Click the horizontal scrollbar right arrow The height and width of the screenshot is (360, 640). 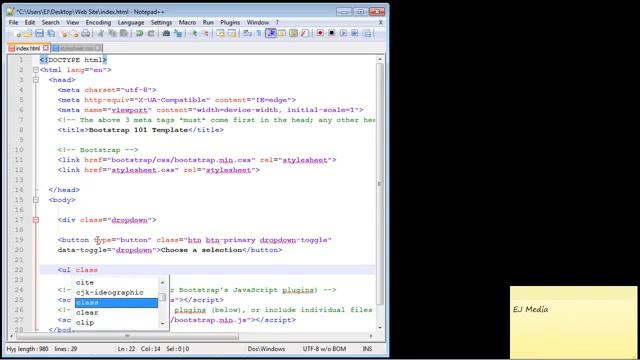click(371, 336)
